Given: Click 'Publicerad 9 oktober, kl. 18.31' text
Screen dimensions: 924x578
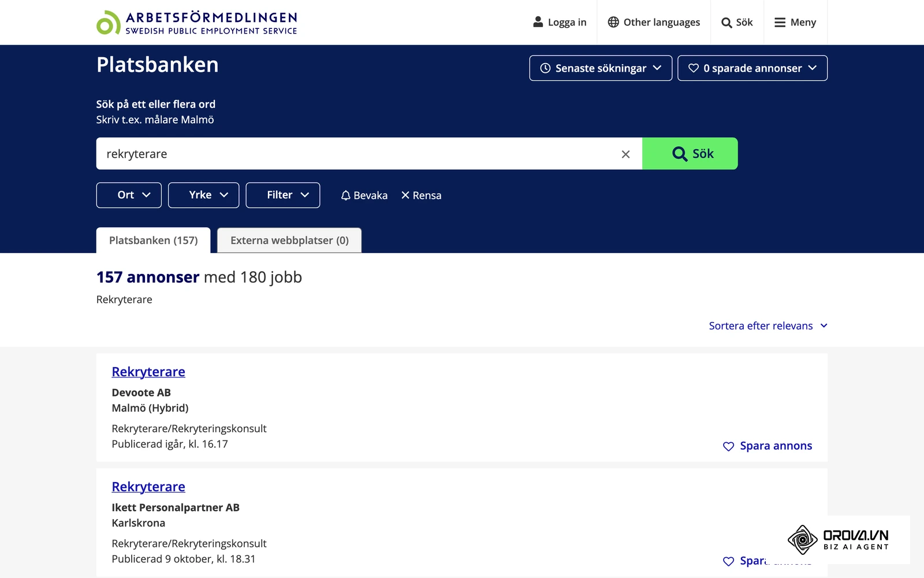Looking at the screenshot, I should pyautogui.click(x=184, y=559).
